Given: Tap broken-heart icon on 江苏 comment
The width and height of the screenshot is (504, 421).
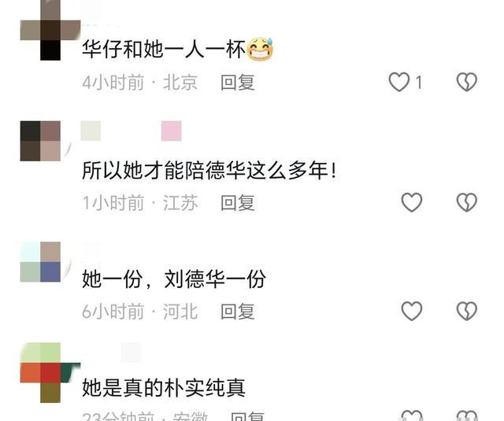Looking at the screenshot, I should [x=467, y=202].
